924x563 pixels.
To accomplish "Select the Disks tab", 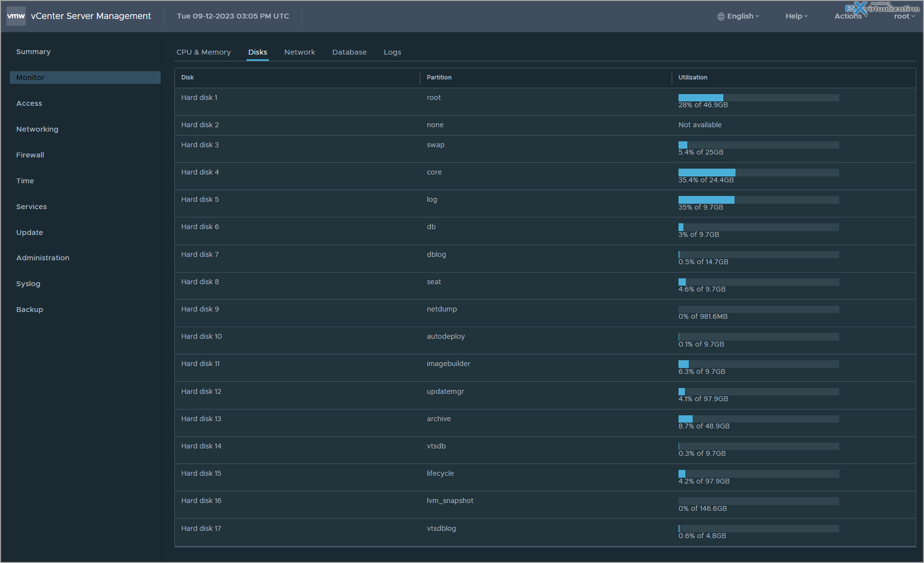I will coord(258,52).
